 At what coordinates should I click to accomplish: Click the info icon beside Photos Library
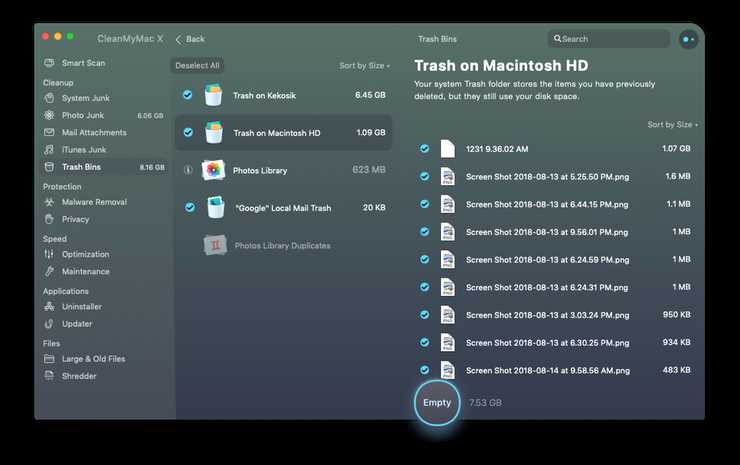coord(188,170)
